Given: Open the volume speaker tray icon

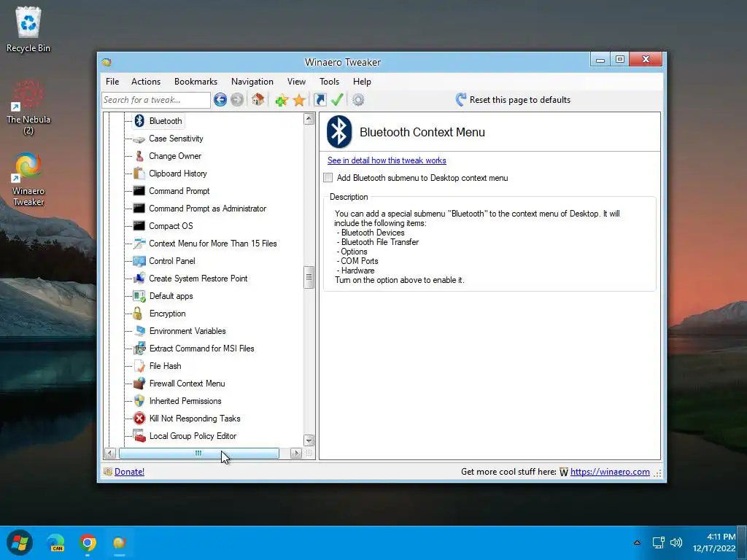Looking at the screenshot, I should (676, 542).
